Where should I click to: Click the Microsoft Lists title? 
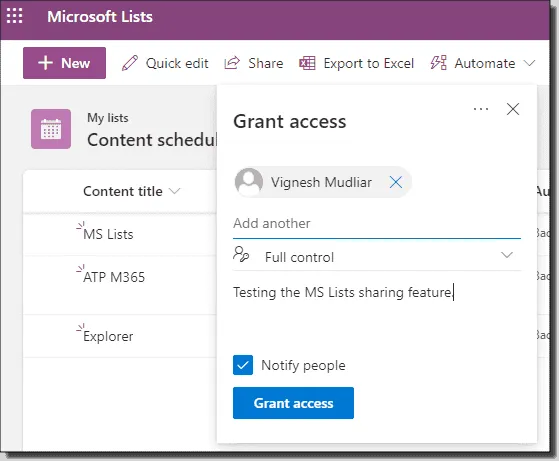100,17
